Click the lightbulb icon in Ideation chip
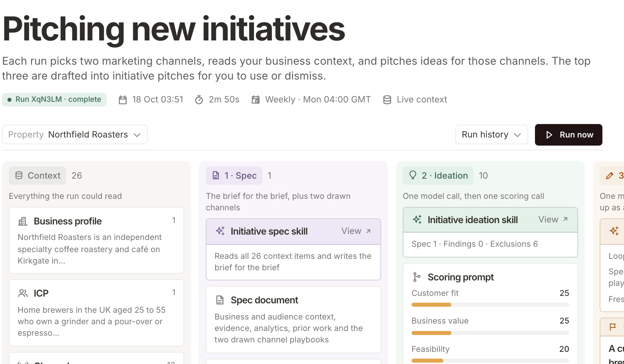This screenshot has height=364, width=624. tap(413, 175)
